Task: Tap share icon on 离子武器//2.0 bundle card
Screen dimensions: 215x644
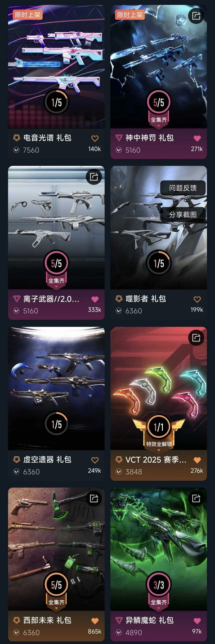Action: tap(94, 177)
